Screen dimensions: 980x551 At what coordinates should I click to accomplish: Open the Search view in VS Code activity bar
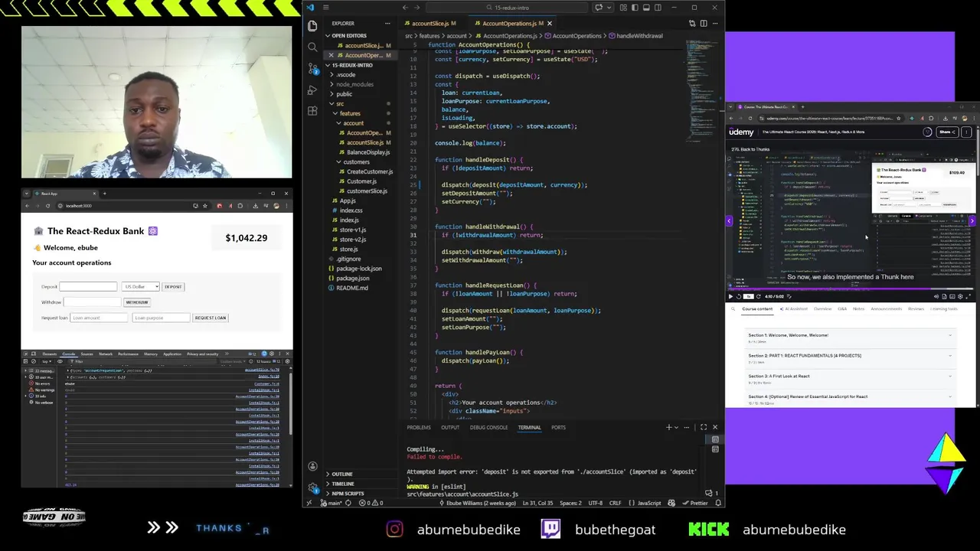coord(312,47)
